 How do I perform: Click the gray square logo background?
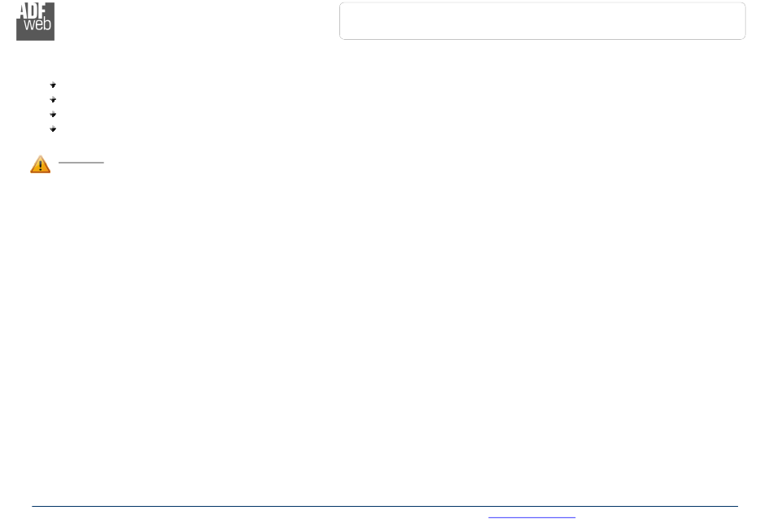tap(35, 21)
